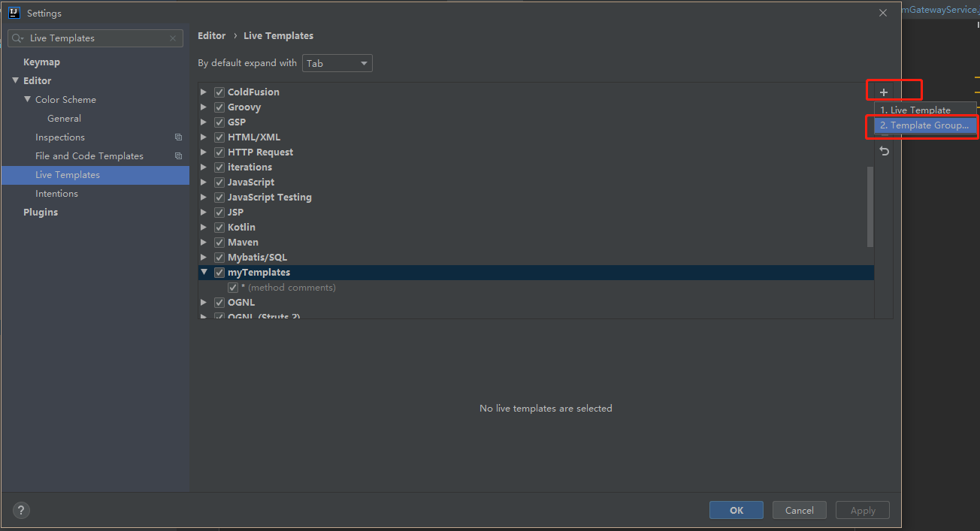Disable the method comments template checkbox

pyautogui.click(x=233, y=287)
